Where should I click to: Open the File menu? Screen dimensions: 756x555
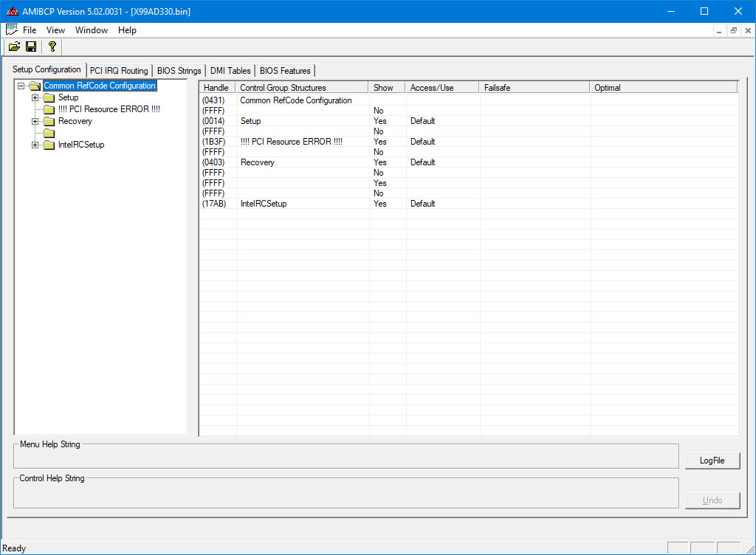pos(30,30)
